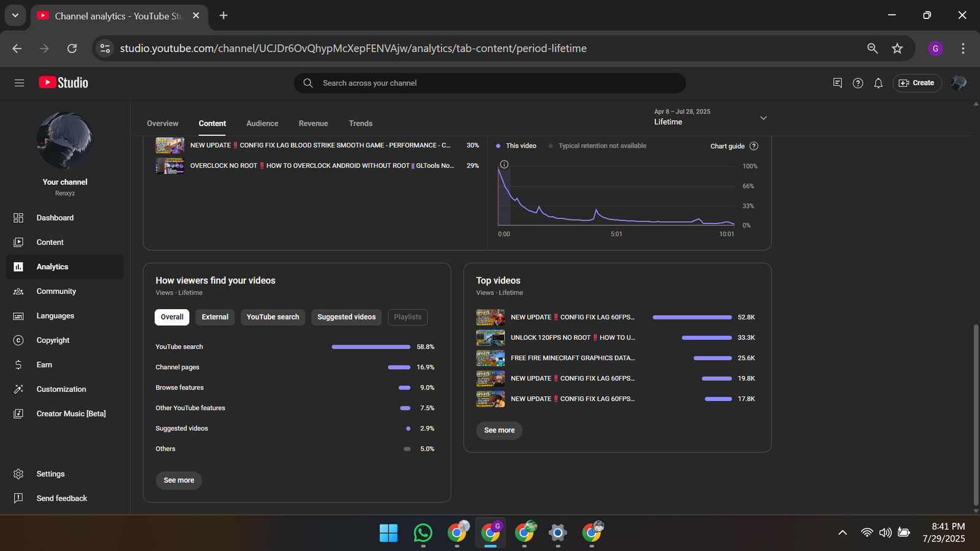Viewport: 980px width, 551px height.
Task: View site information icon in address bar
Action: pos(105,48)
